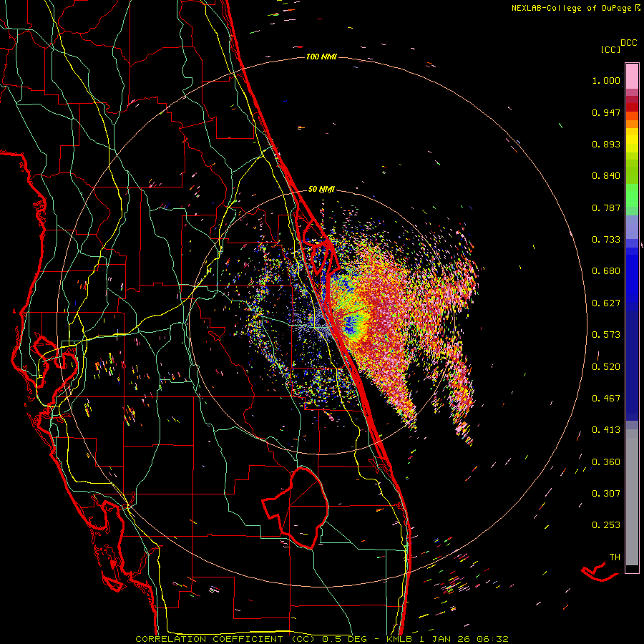Click the 0.413 legend value
The width and height of the screenshot is (644, 644).
[606, 430]
